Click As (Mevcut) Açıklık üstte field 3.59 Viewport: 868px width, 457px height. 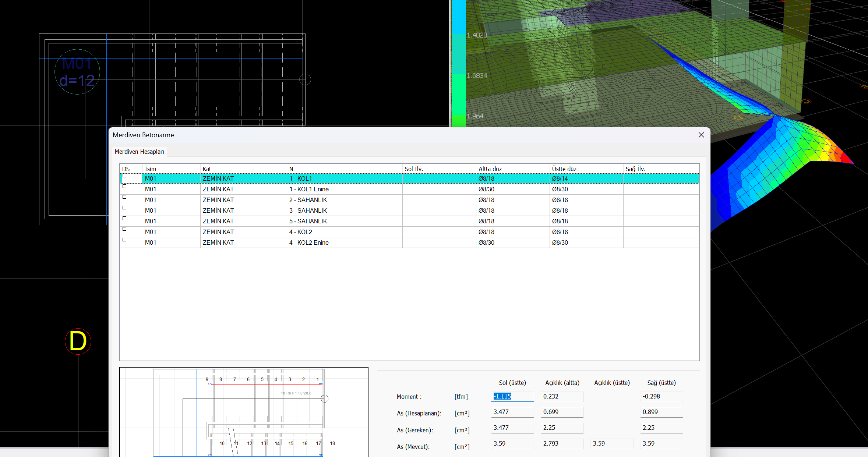(612, 444)
